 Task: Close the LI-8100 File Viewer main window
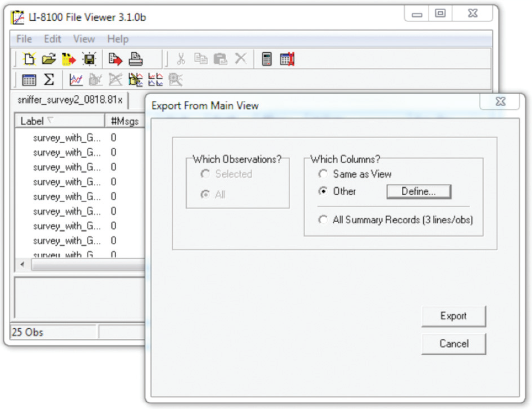click(x=473, y=13)
